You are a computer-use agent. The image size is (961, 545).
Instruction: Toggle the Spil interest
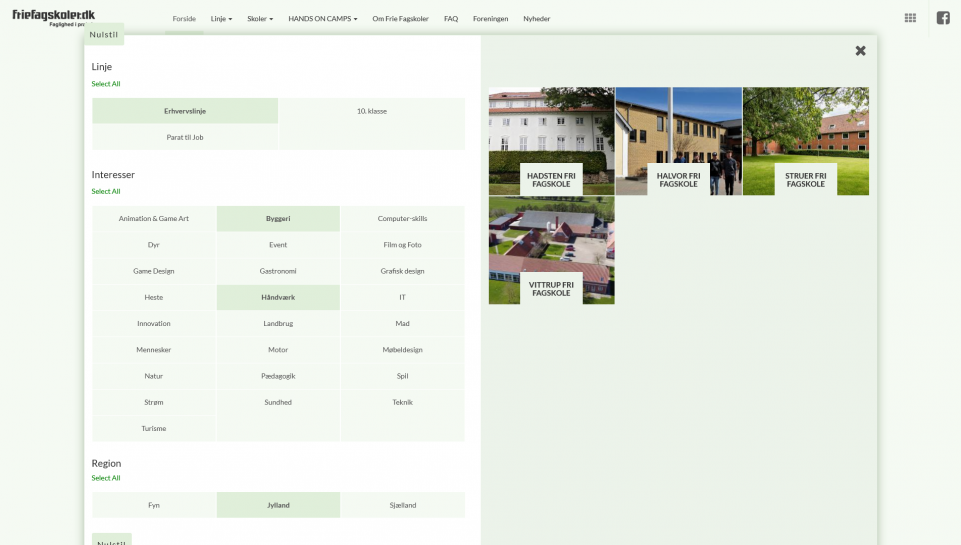tap(403, 376)
